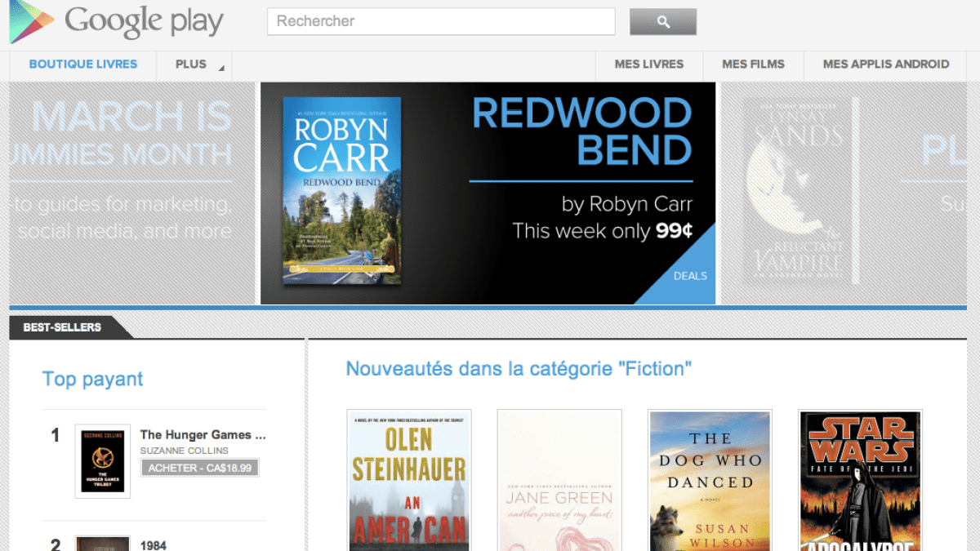Navigate to Mes Applis Android
The width and height of the screenshot is (980, 551).
(885, 64)
